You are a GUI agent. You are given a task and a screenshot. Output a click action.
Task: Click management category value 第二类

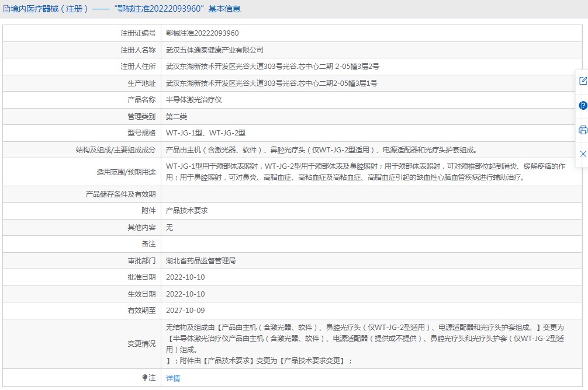(177, 117)
